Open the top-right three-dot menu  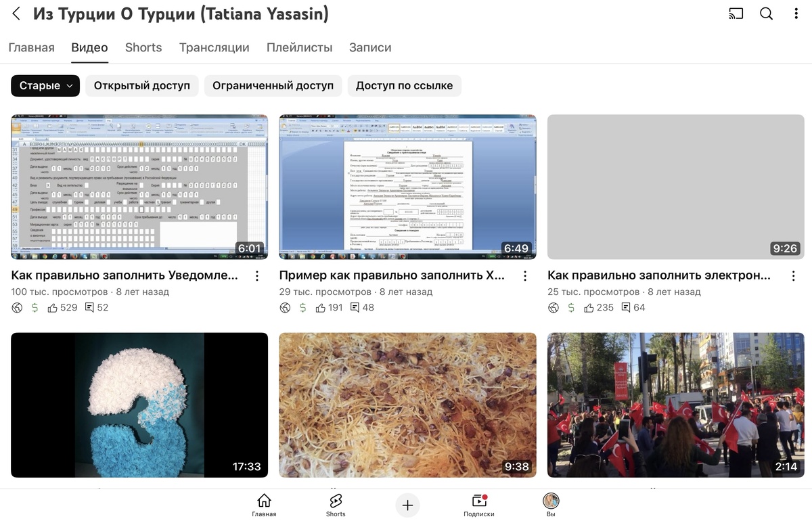(x=796, y=14)
